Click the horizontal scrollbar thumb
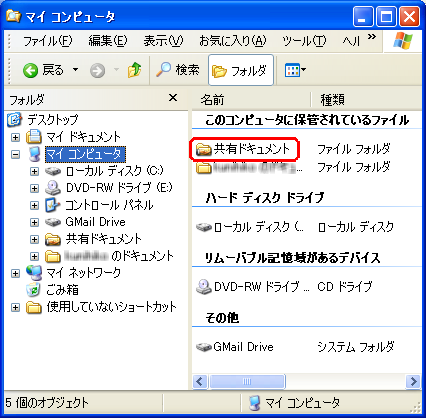The height and width of the screenshot is (418, 426). tap(247, 381)
